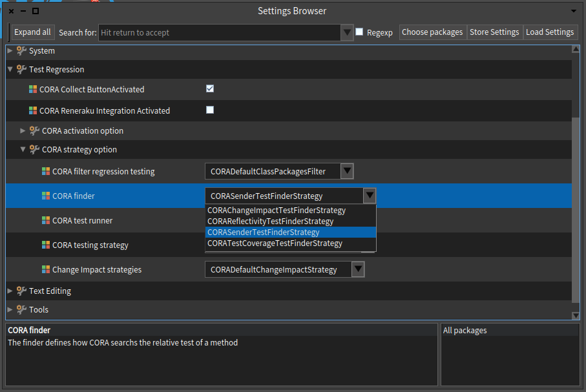Expand the Tools settings group

pyautogui.click(x=10, y=309)
